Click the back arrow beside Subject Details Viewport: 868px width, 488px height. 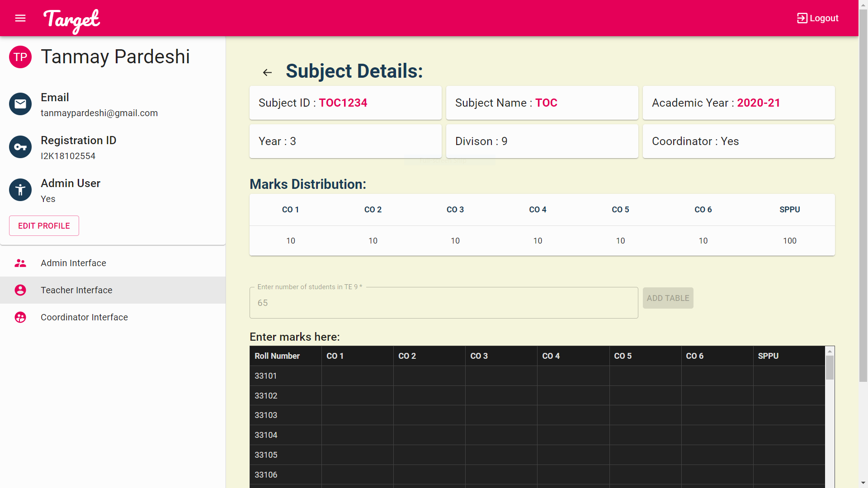267,72
